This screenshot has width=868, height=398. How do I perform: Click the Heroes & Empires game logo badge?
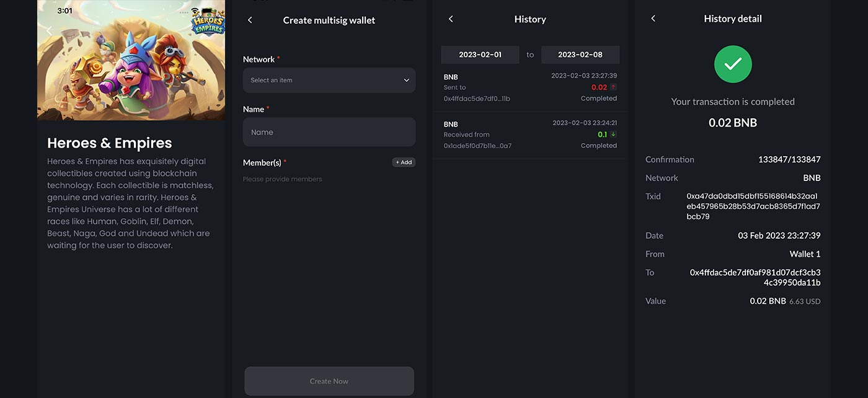(207, 23)
